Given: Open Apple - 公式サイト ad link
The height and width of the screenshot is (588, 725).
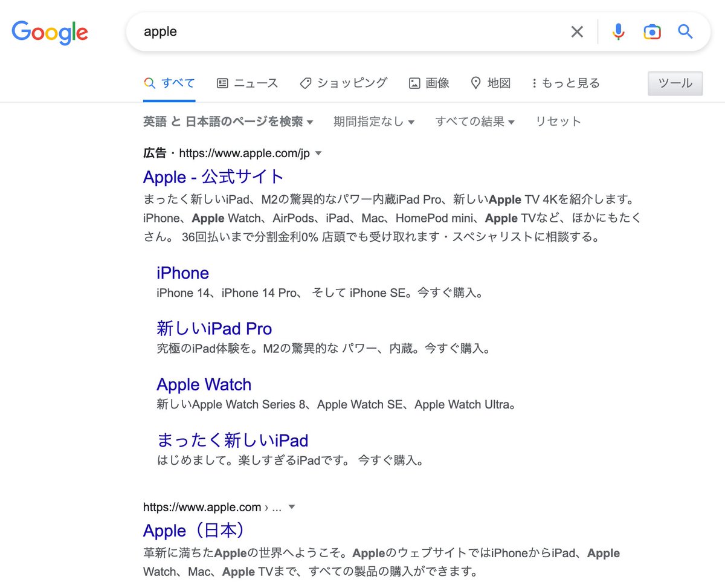Looking at the screenshot, I should pyautogui.click(x=213, y=177).
